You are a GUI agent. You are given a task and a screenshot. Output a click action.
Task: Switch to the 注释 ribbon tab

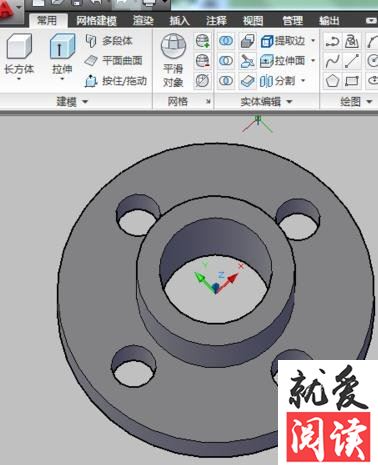click(216, 21)
